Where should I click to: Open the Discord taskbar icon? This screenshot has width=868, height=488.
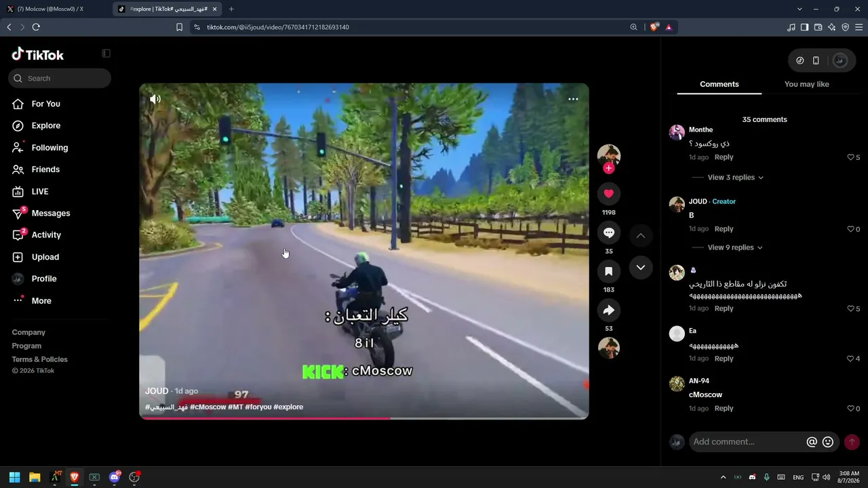coord(115,477)
